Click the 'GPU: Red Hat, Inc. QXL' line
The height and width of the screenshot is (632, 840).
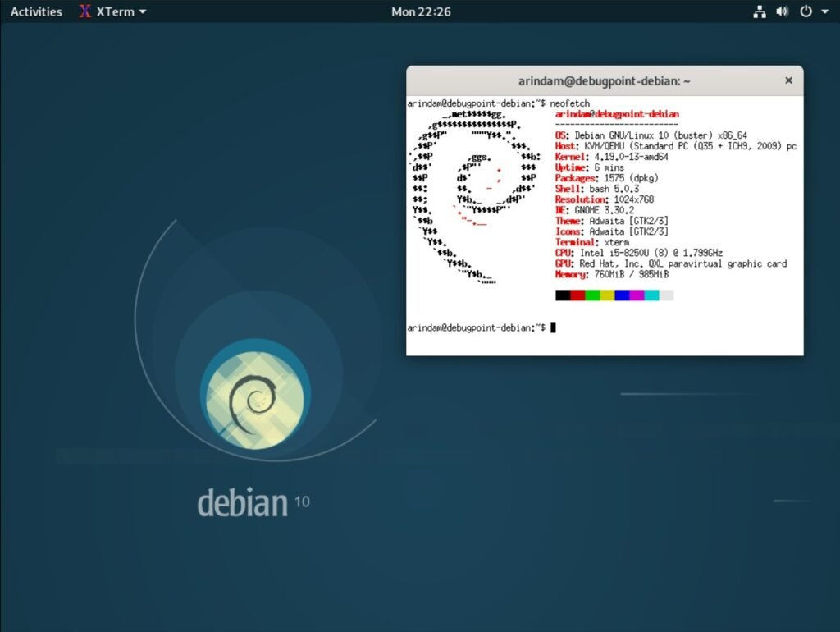[671, 263]
